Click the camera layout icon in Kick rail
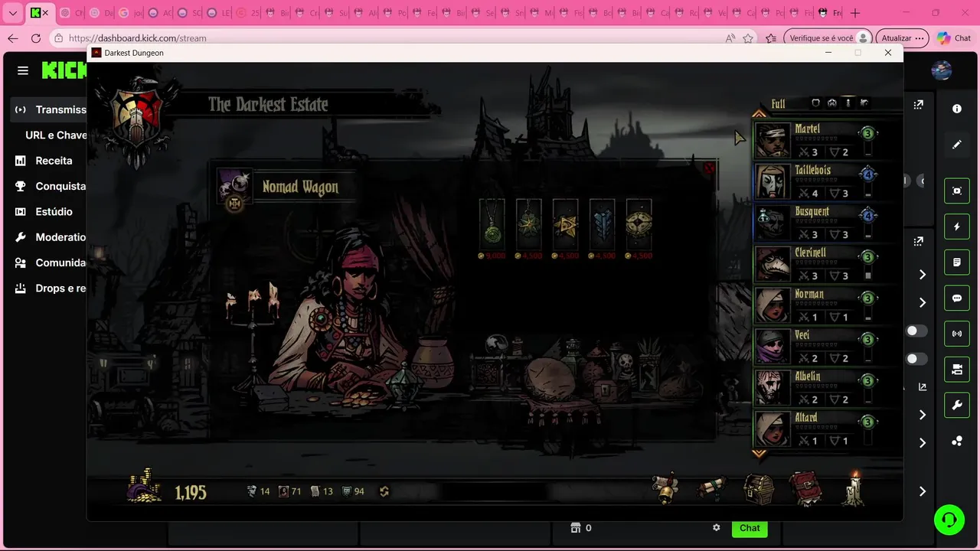The height and width of the screenshot is (551, 980). (957, 369)
